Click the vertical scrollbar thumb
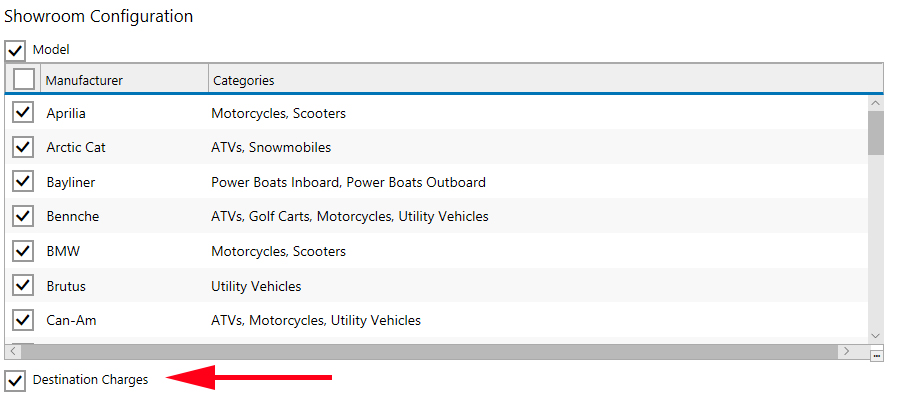Screen dimensions: 902x393 876,132
